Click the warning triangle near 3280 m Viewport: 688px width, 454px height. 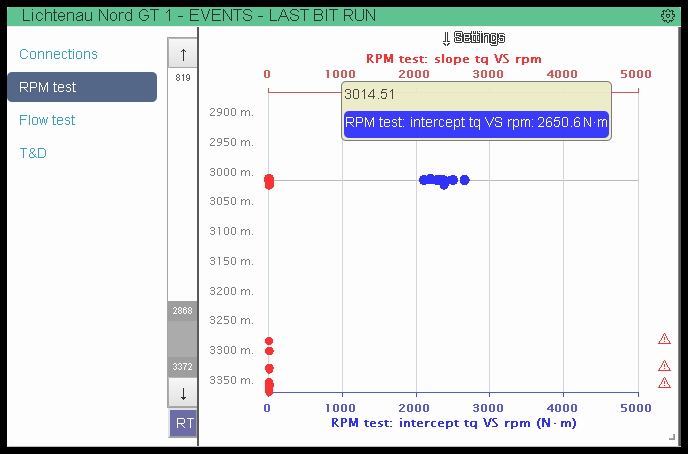point(664,339)
